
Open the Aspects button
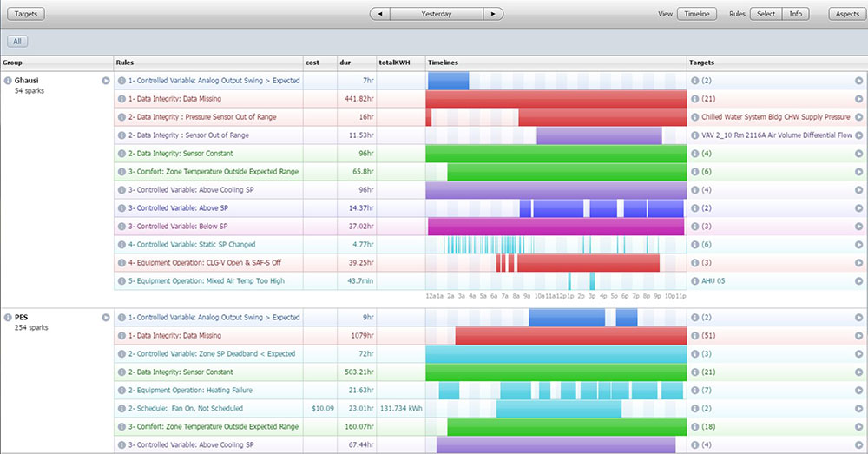tap(847, 14)
